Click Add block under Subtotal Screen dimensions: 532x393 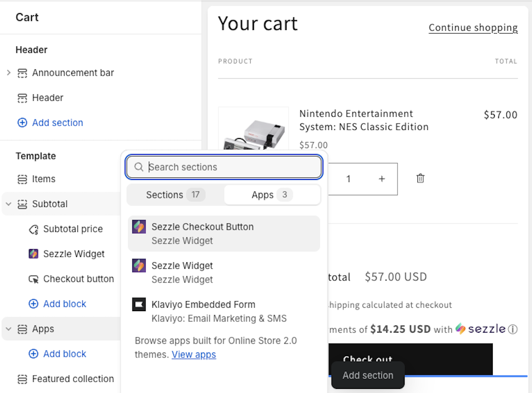[x=65, y=304]
